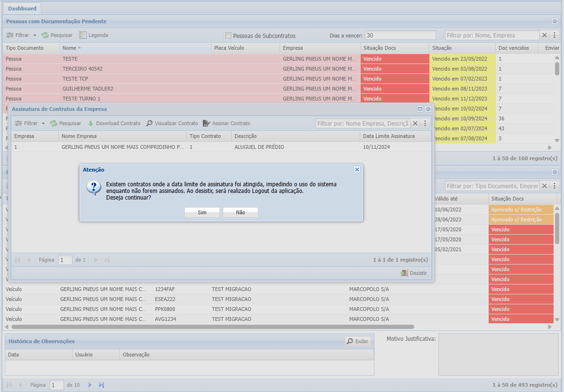
Task: Open Legenda in pending documentation panel
Action: (x=93, y=35)
